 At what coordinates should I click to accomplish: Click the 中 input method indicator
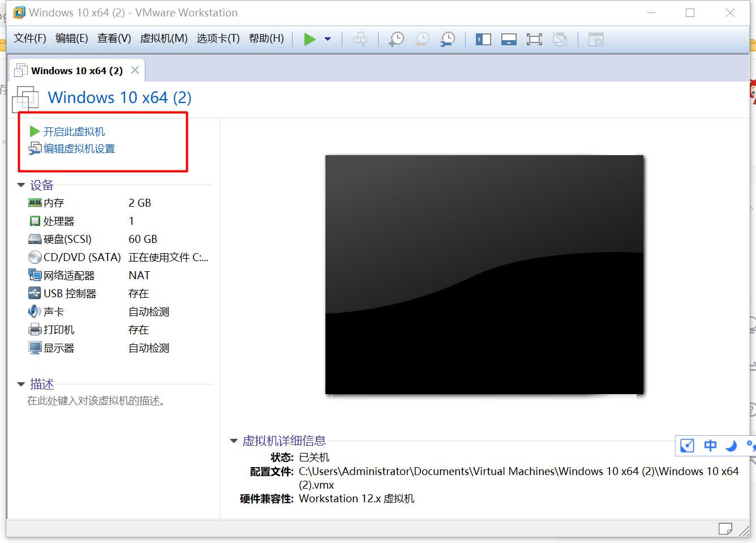coord(710,446)
